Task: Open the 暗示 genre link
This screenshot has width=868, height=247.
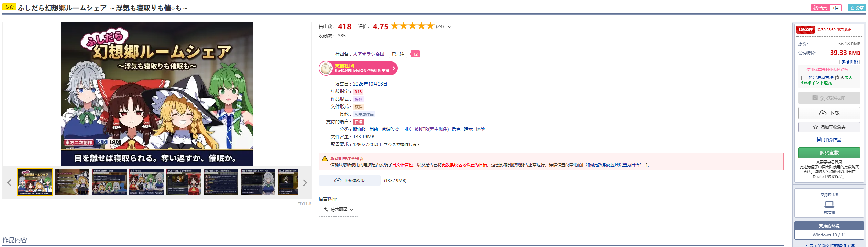Action: (x=468, y=129)
